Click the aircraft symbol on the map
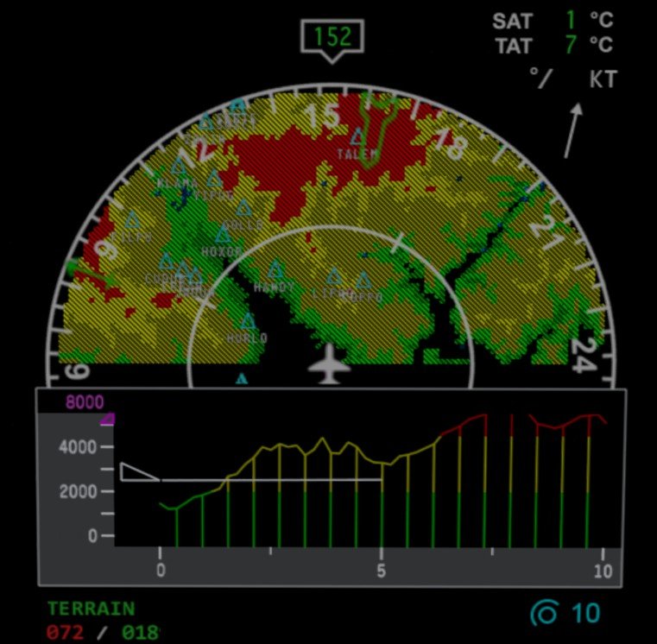 coord(329,363)
